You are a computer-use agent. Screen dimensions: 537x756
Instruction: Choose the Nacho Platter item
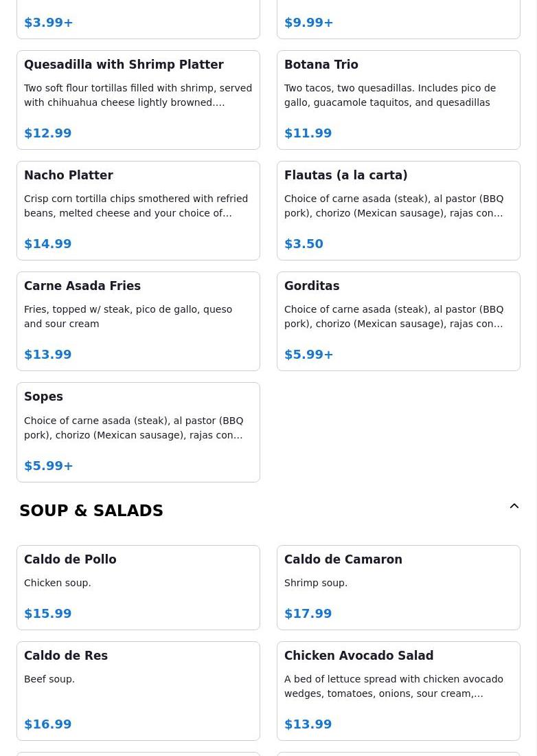(x=138, y=211)
